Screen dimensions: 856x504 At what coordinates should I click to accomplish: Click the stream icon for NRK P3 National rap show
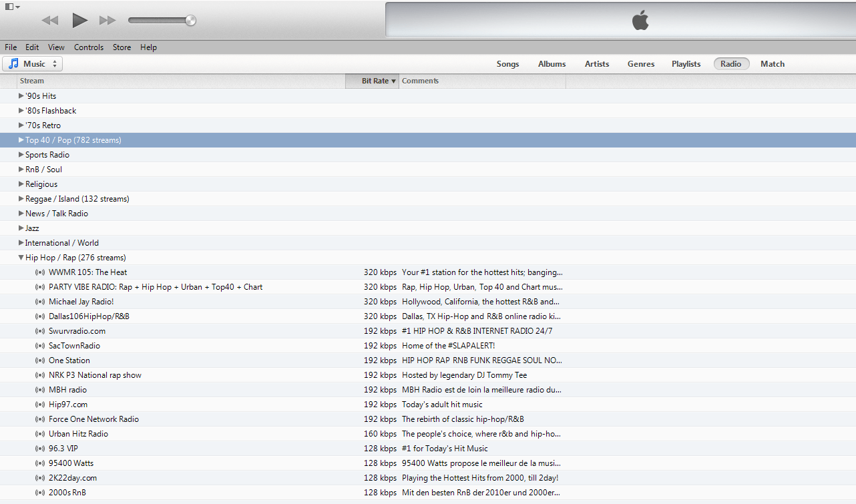pyautogui.click(x=40, y=375)
